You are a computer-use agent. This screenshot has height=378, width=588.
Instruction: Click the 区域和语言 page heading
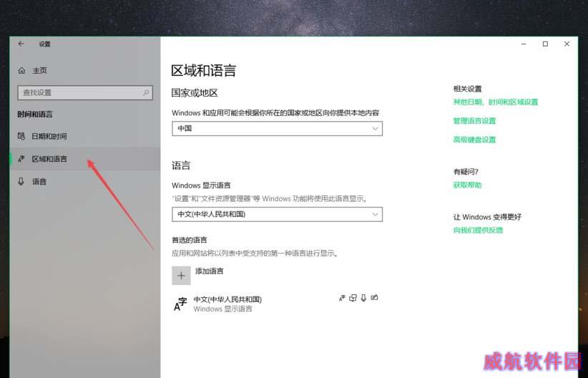click(x=204, y=71)
